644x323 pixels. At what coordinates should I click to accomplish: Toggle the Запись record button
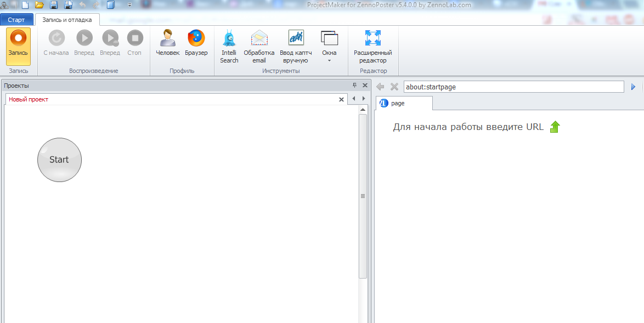click(x=19, y=47)
